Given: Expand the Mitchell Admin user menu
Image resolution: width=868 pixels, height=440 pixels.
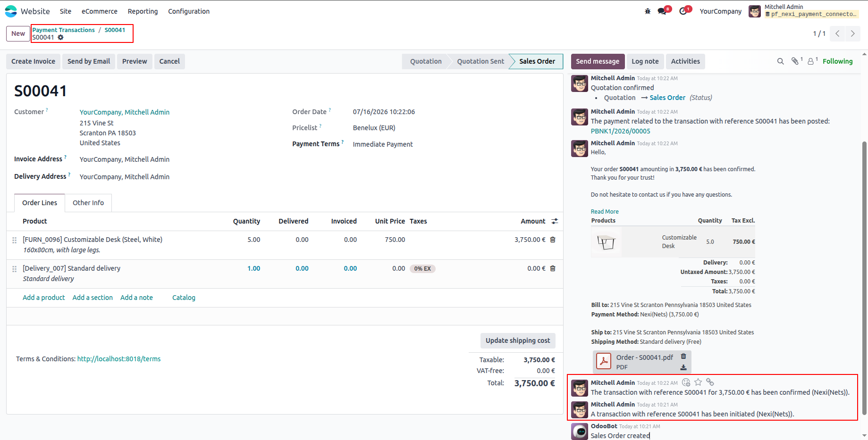Looking at the screenshot, I should pyautogui.click(x=803, y=11).
